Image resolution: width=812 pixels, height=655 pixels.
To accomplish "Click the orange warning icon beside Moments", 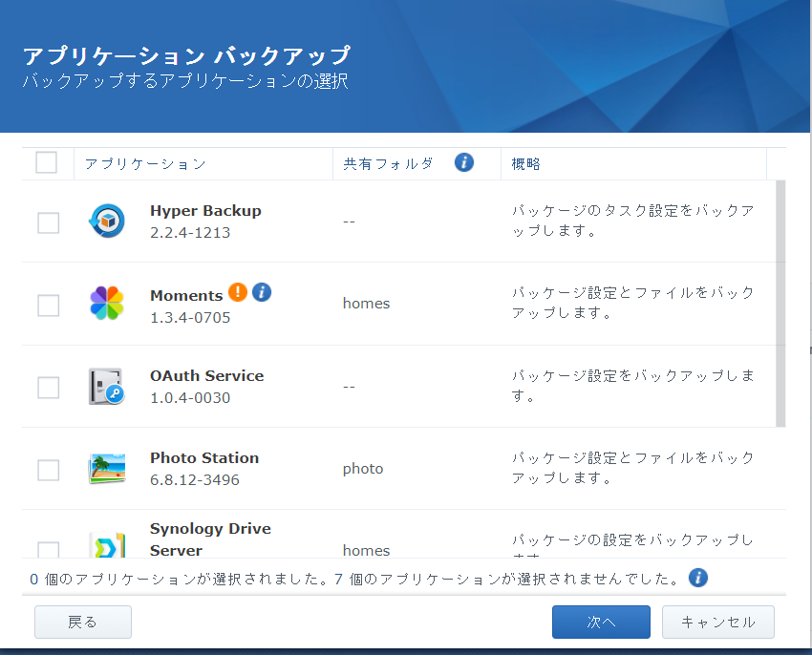I will [238, 292].
